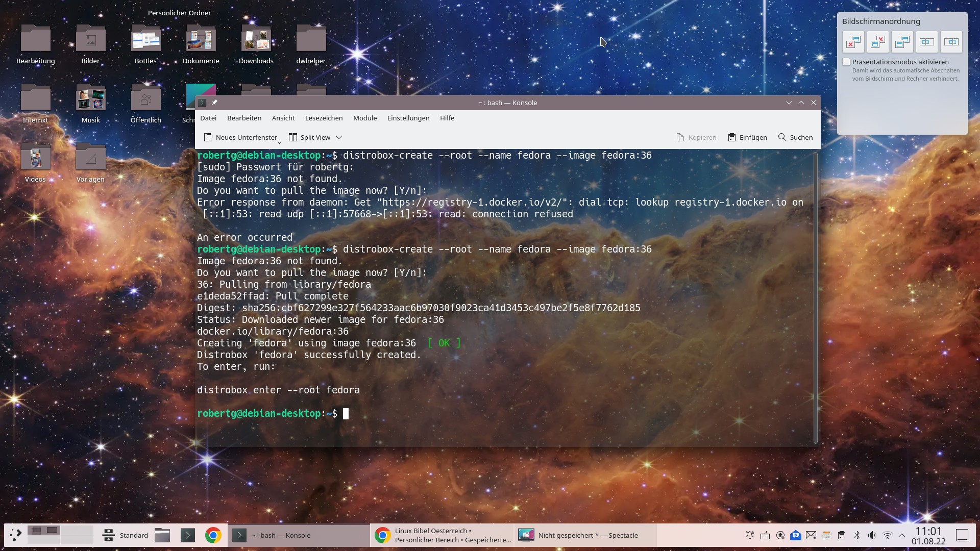Image resolution: width=980 pixels, height=551 pixels.
Task: Open the Lesezeichen menu
Action: coord(324,118)
